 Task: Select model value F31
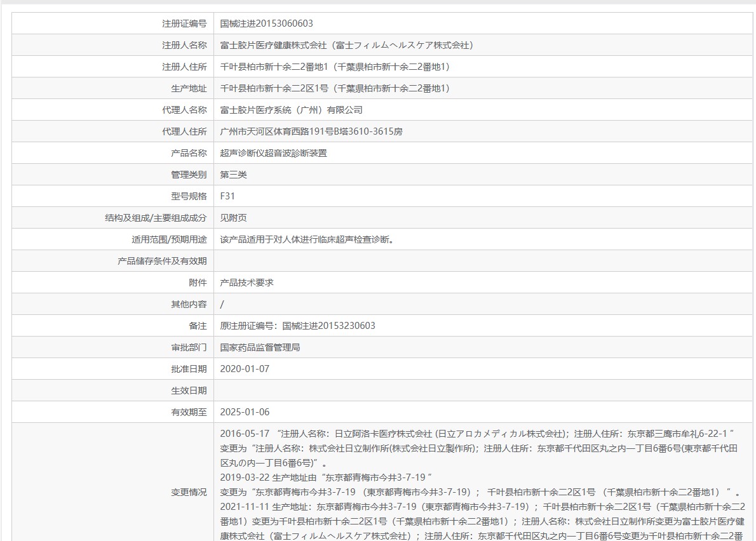(227, 197)
